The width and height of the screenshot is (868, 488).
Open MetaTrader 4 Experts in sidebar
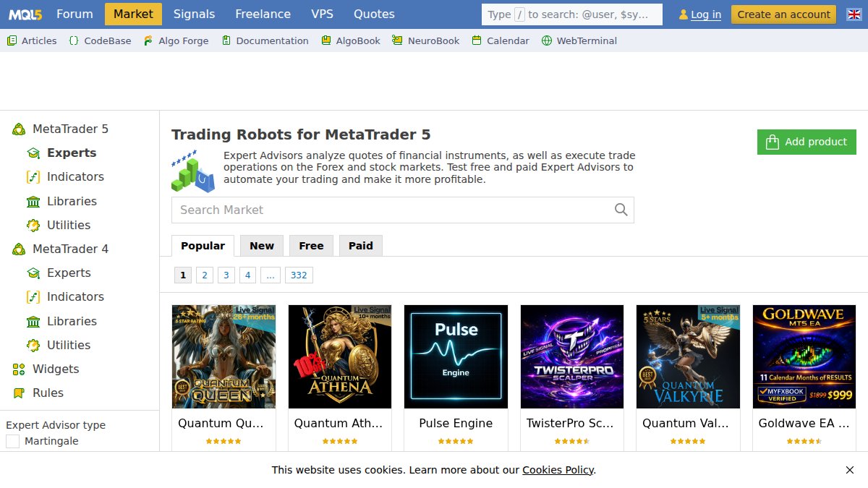coord(69,273)
